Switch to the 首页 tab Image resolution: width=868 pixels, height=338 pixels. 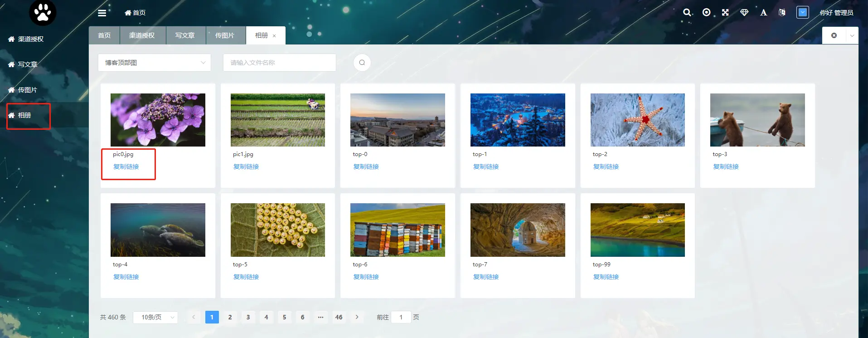[x=104, y=35]
